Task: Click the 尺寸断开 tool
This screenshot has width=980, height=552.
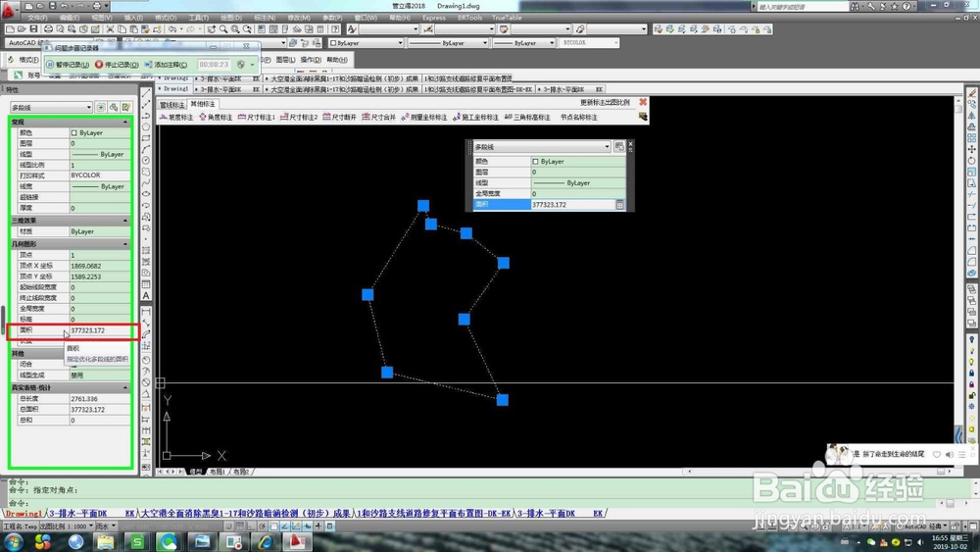Action: point(340,117)
